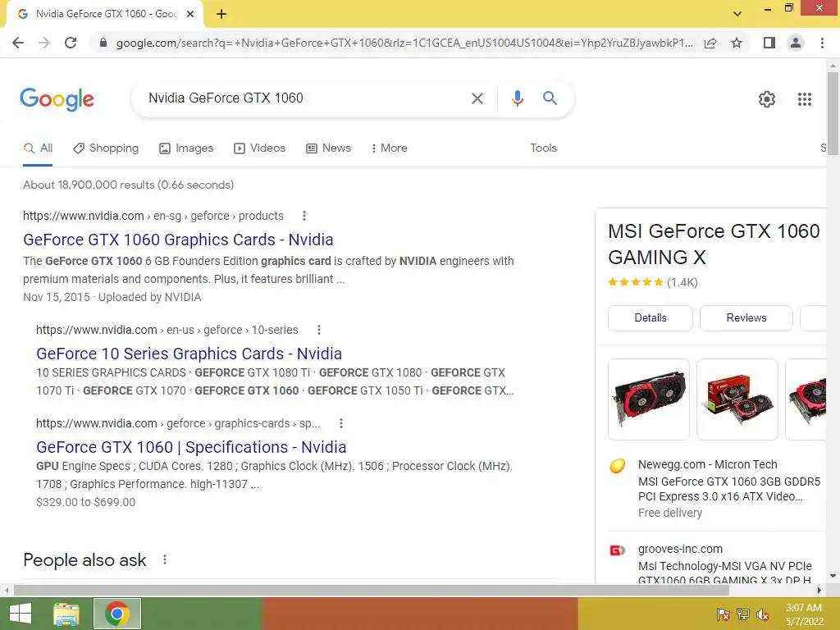The width and height of the screenshot is (840, 630).
Task: View first MSI graphics card thumbnail
Action: [x=649, y=399]
